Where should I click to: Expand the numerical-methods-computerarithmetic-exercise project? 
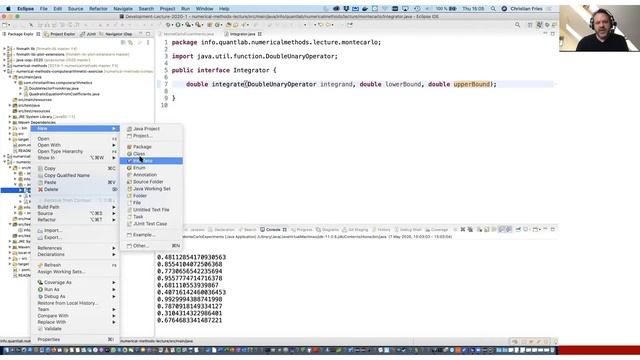coord(5,71)
